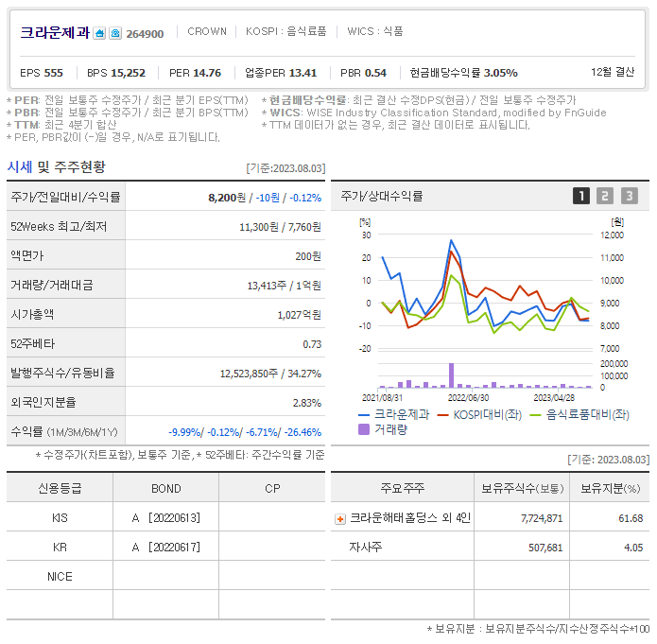Click the returns row -9.99%/ -0.12%/ -6.71%/ -26.46%
657x644 pixels.
[245, 432]
